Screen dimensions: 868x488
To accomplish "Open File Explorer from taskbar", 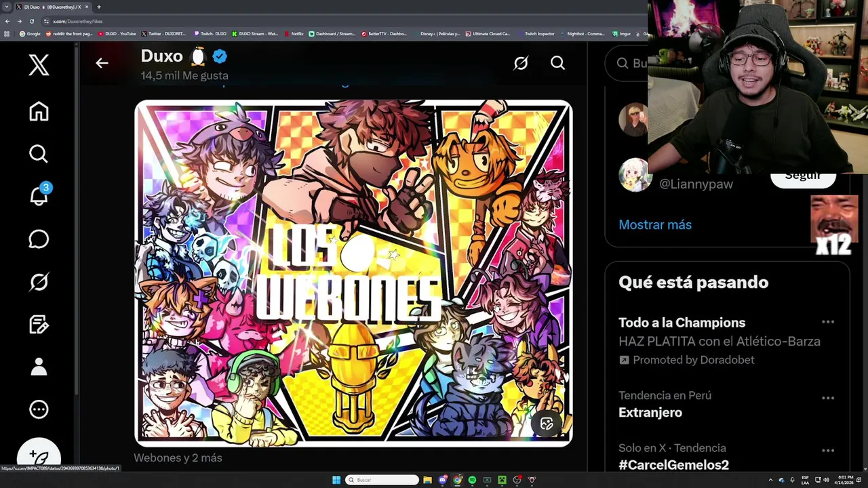I will [427, 480].
